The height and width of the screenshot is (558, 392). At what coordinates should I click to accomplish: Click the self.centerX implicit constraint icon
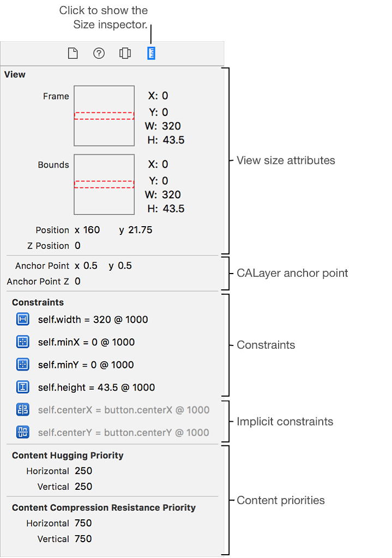[23, 410]
